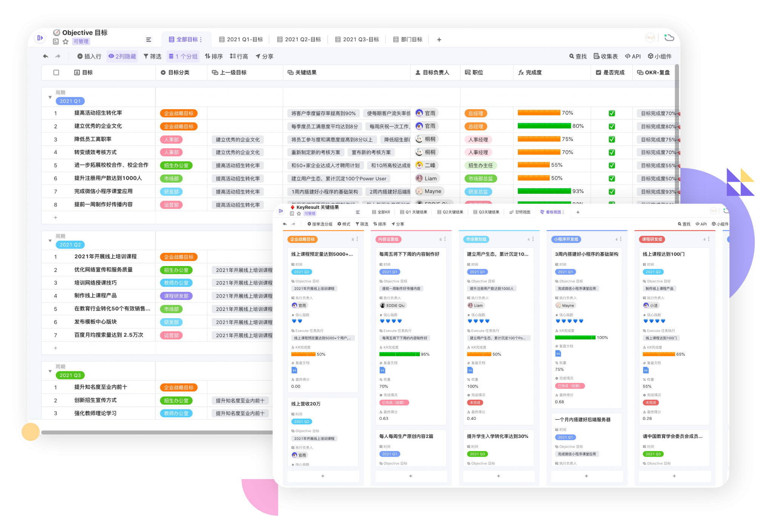
Task: Switch to 部门目标 tab
Action: (x=408, y=40)
